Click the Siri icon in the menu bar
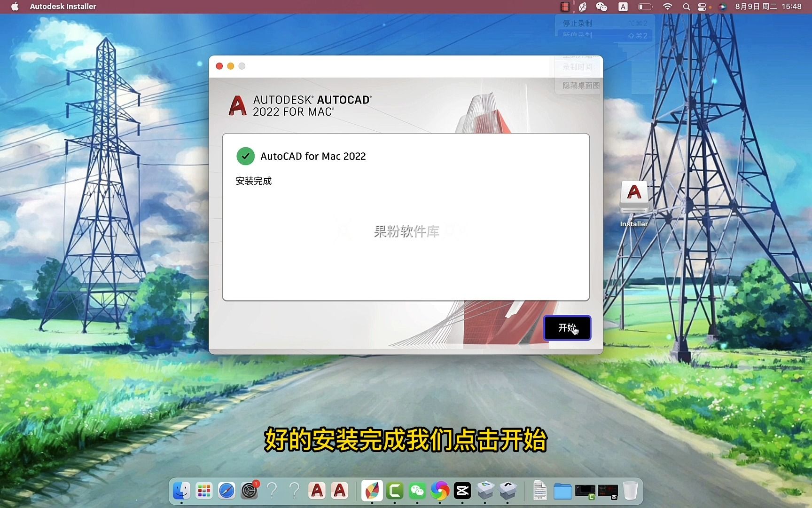812x508 pixels. [x=722, y=7]
